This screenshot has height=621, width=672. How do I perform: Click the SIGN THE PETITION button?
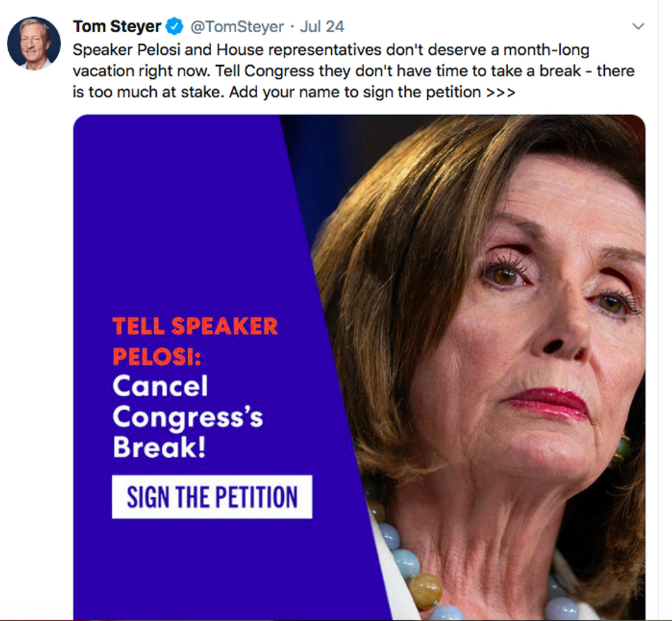point(212,497)
